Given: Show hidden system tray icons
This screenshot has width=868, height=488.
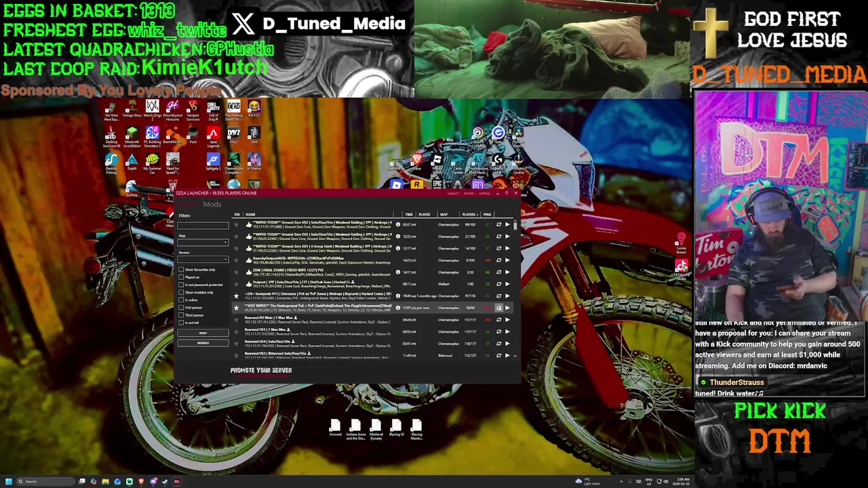Looking at the screenshot, I should tap(621, 481).
